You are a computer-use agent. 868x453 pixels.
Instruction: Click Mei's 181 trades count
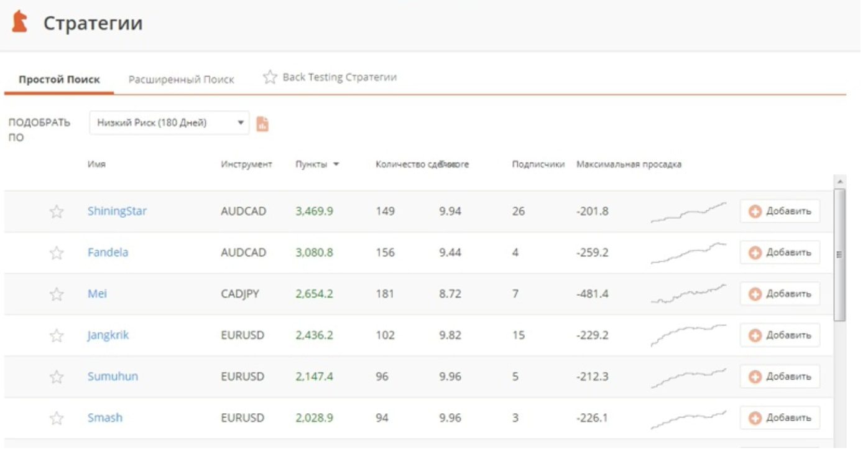point(385,294)
